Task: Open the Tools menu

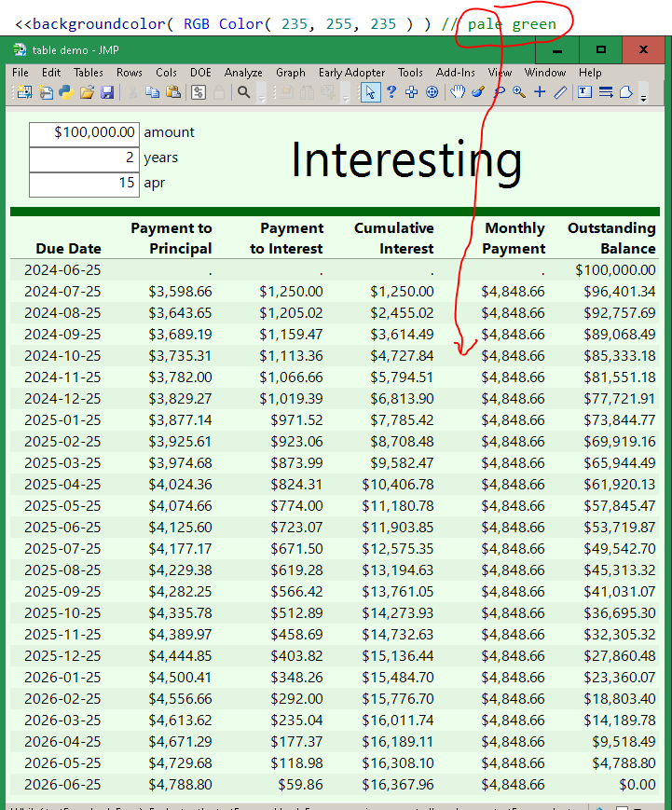Action: click(410, 73)
